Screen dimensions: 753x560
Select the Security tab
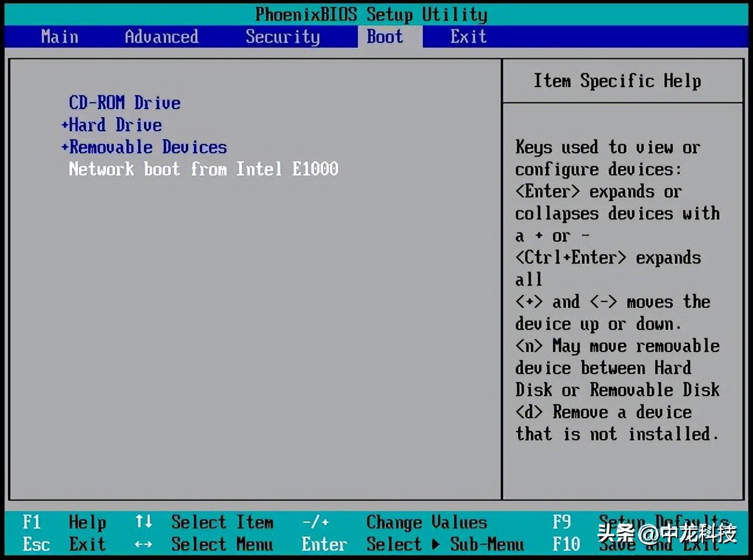pyautogui.click(x=282, y=37)
